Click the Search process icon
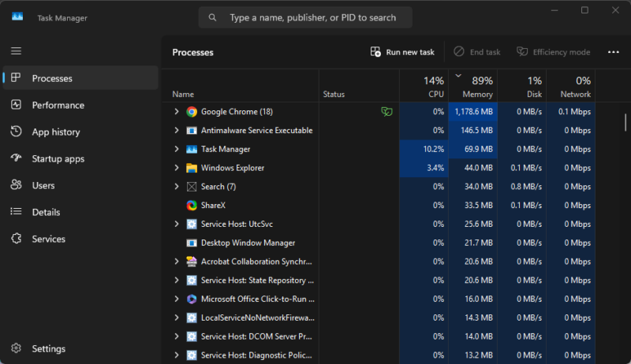 pyautogui.click(x=192, y=187)
